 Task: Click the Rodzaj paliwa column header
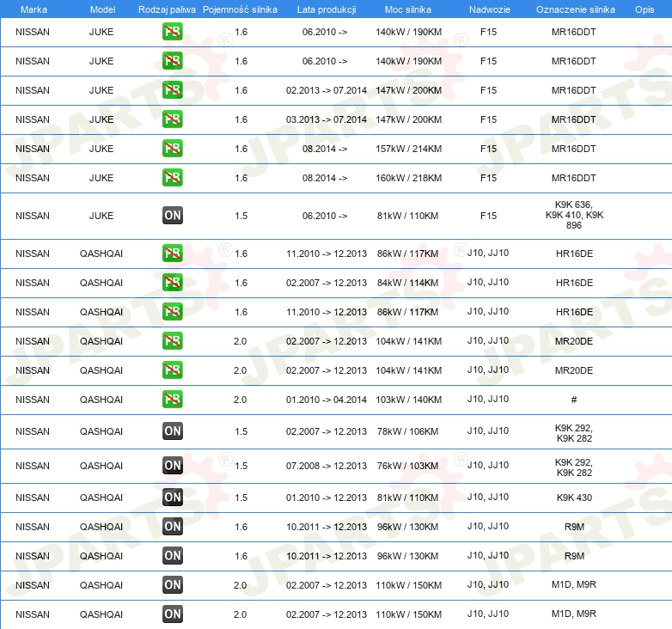pos(161,9)
